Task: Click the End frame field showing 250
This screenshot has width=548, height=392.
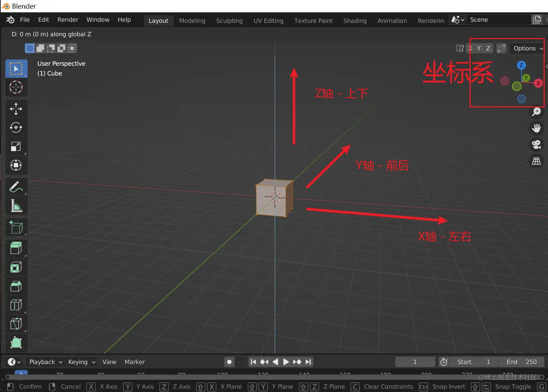Action: [521, 362]
